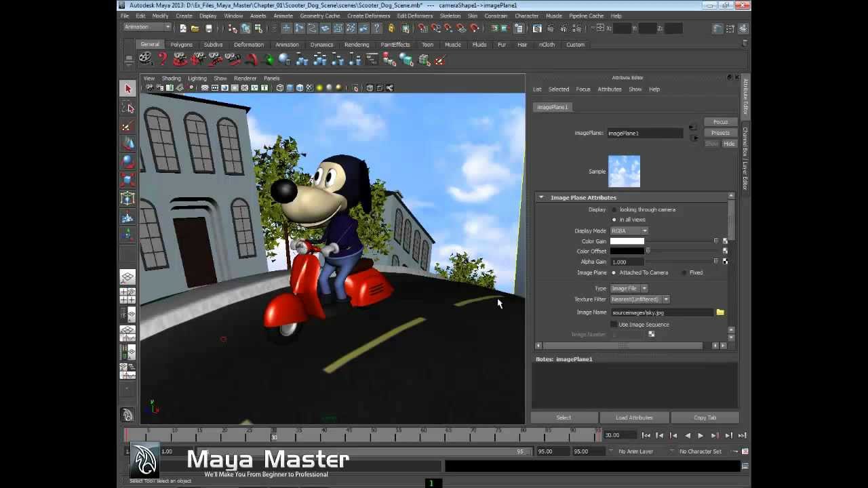Click the Focus button
Image resolution: width=868 pixels, height=488 pixels.
tap(720, 122)
